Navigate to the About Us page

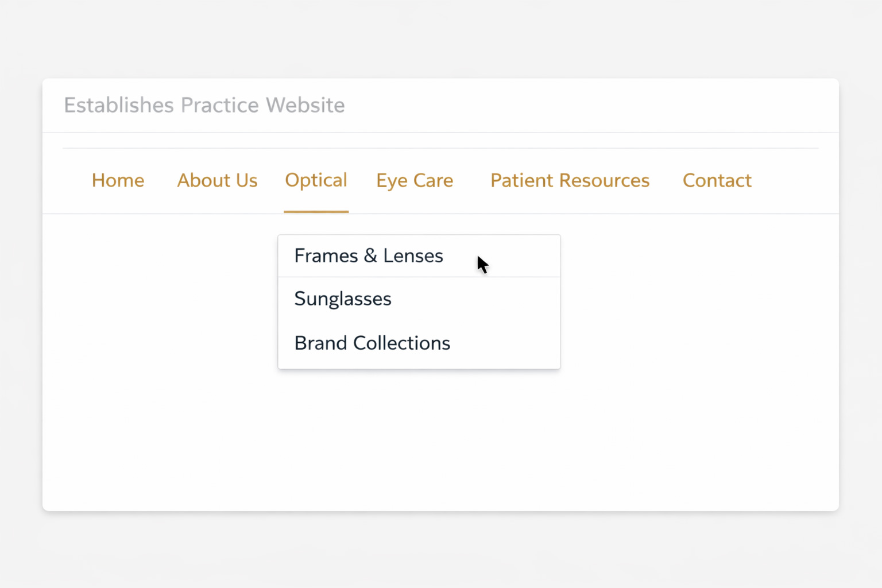[x=217, y=180]
